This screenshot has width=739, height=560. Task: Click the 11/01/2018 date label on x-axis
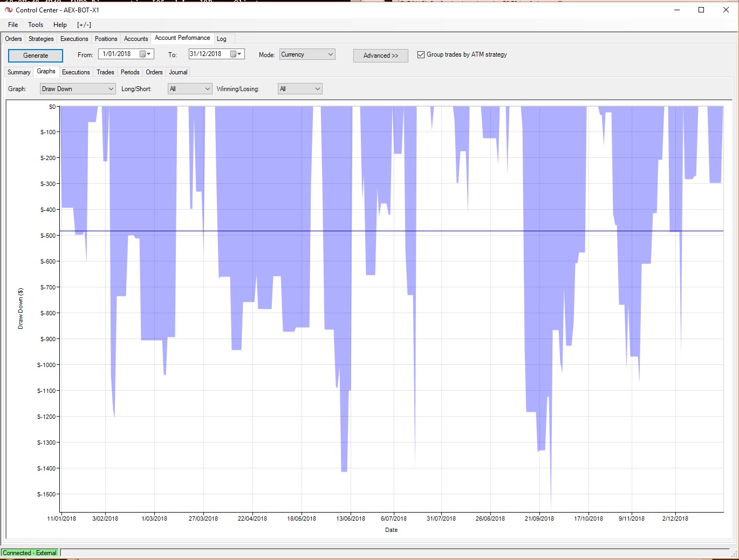pos(61,518)
